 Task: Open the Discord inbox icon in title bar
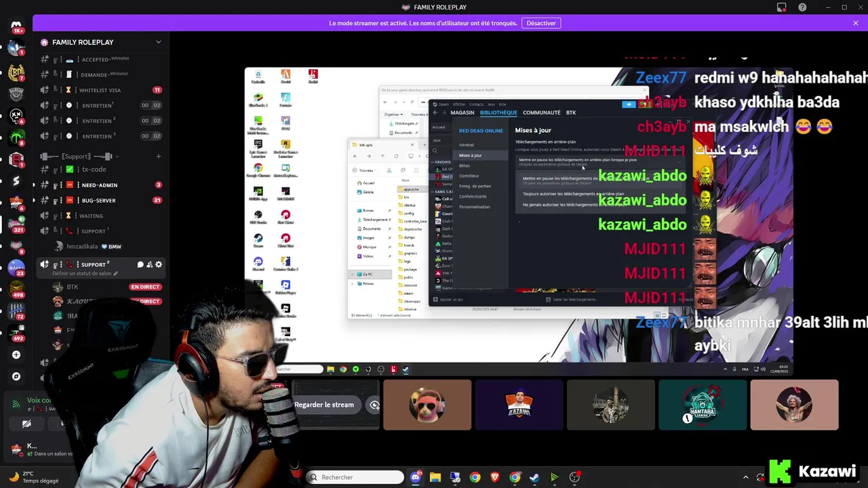pyautogui.click(x=782, y=7)
